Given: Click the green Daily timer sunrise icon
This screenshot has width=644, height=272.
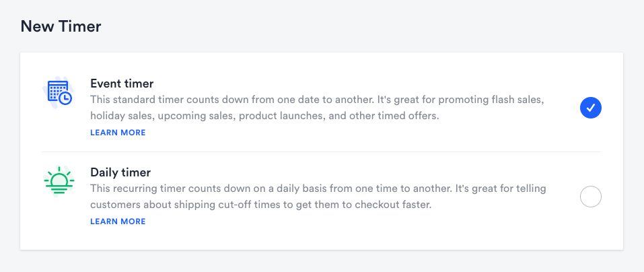Looking at the screenshot, I should tap(59, 180).
